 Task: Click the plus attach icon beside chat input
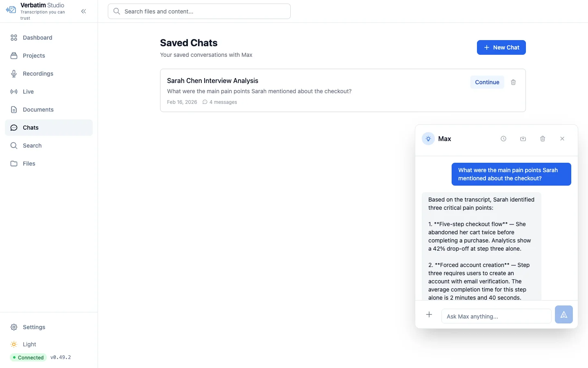pyautogui.click(x=429, y=314)
